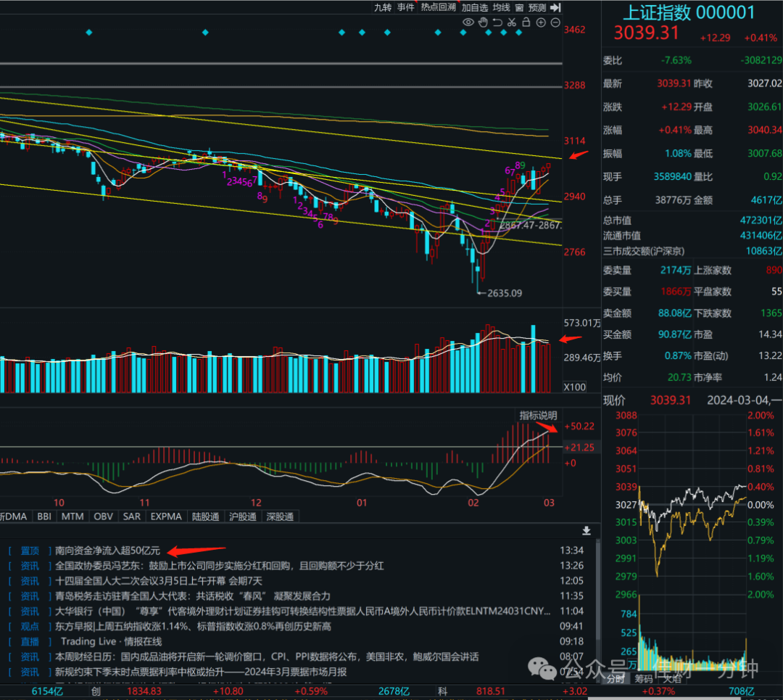Open the 九转 indicator button
The width and height of the screenshot is (783, 700).
(383, 7)
